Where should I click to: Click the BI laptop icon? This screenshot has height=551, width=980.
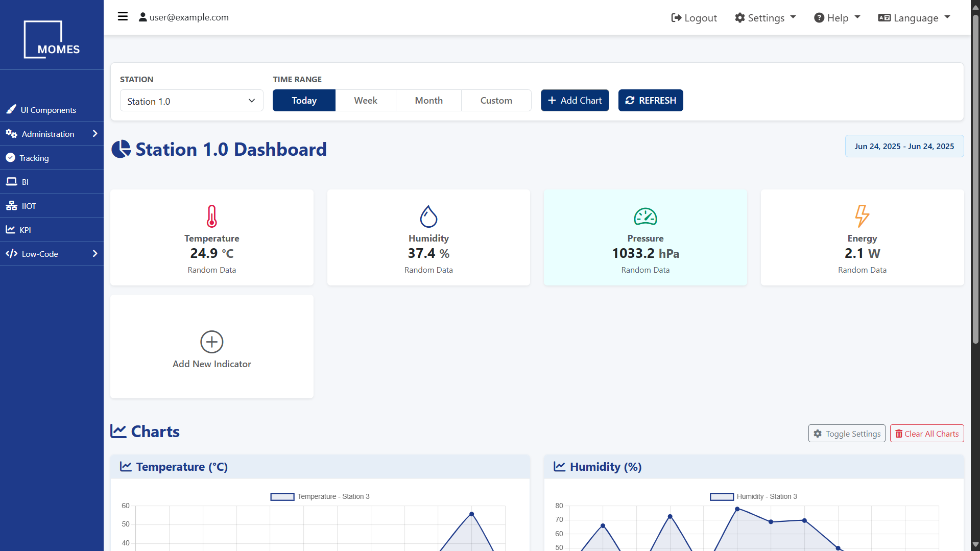coord(11,181)
